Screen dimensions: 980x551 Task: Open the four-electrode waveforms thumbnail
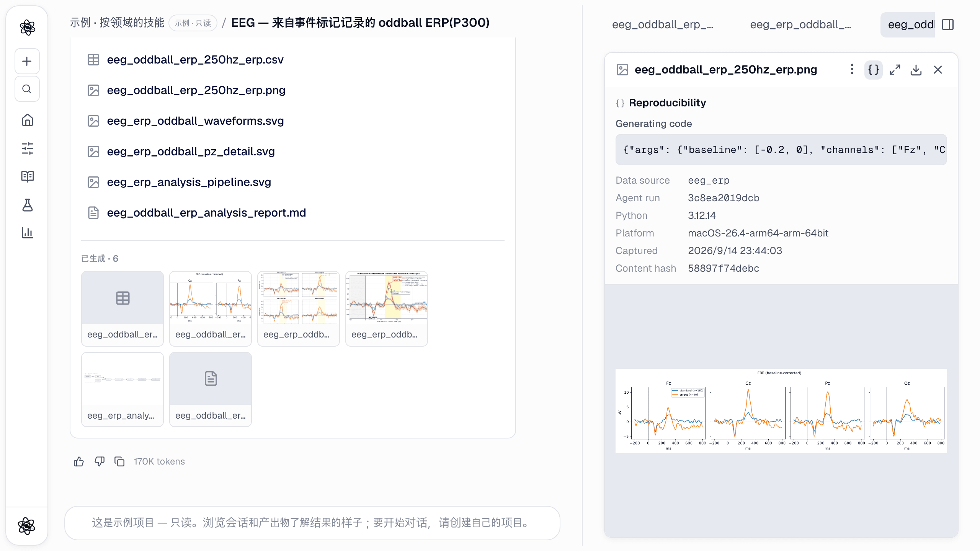299,309
